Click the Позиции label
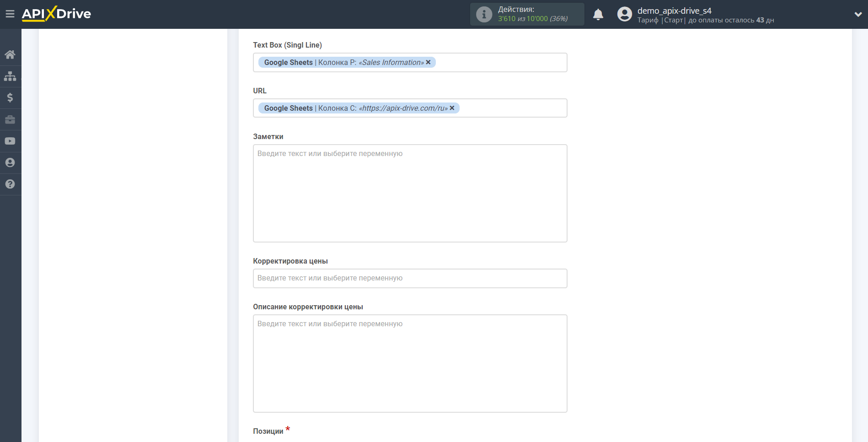The image size is (868, 442). 268,431
